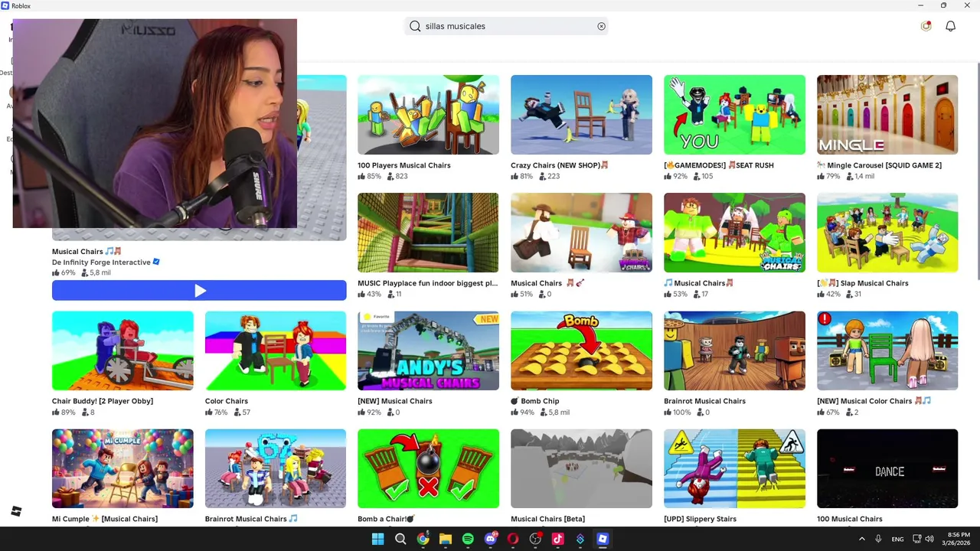Image resolution: width=980 pixels, height=551 pixels.
Task: Click the search magnifier icon in Roblox
Action: click(415, 26)
